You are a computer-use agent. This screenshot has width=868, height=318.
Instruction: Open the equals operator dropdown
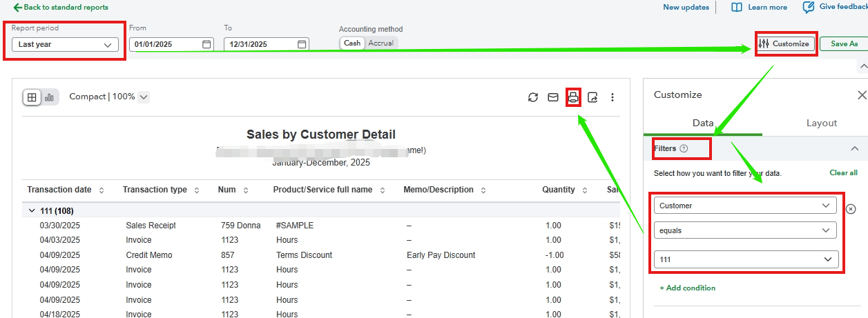point(745,230)
